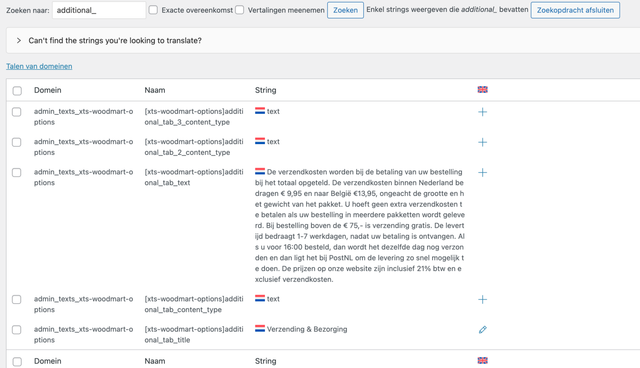This screenshot has height=368, width=640.
Task: Click the [xts-woodmart-options]additional_tab_text name cell
Action: 194,177
